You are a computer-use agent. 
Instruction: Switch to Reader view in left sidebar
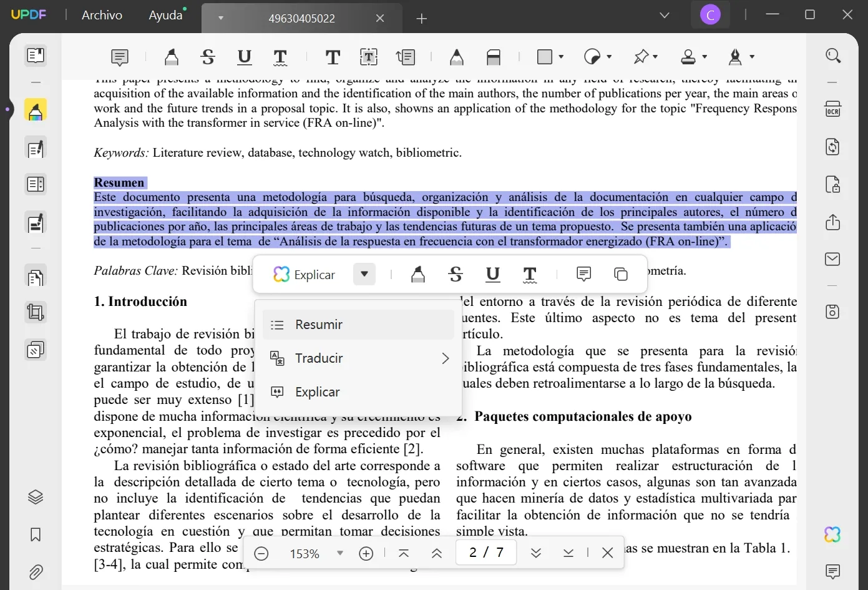tap(35, 56)
